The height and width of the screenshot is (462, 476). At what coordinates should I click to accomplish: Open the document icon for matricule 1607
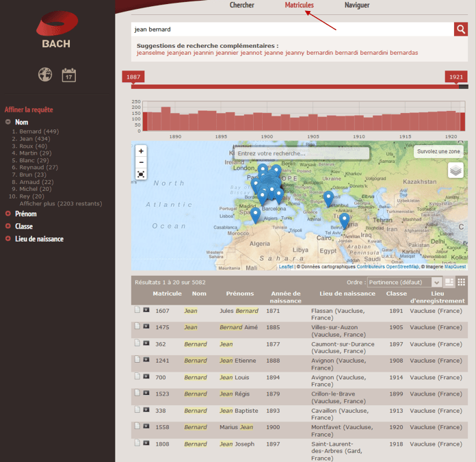click(137, 310)
